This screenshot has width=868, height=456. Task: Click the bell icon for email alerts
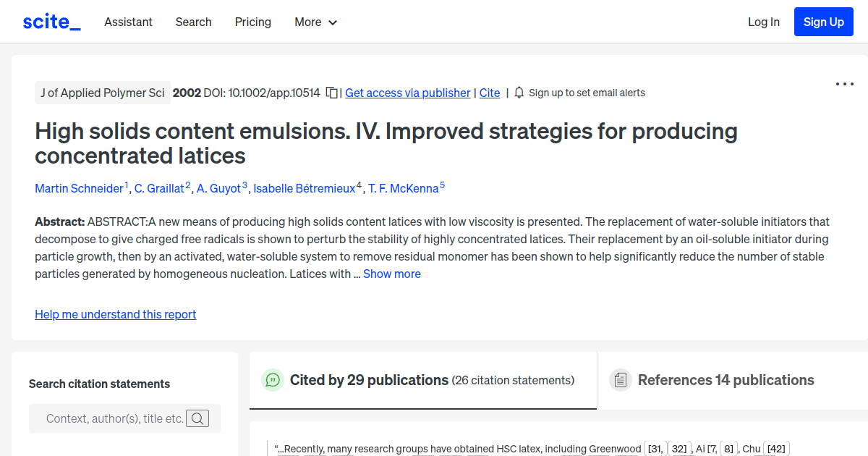519,93
